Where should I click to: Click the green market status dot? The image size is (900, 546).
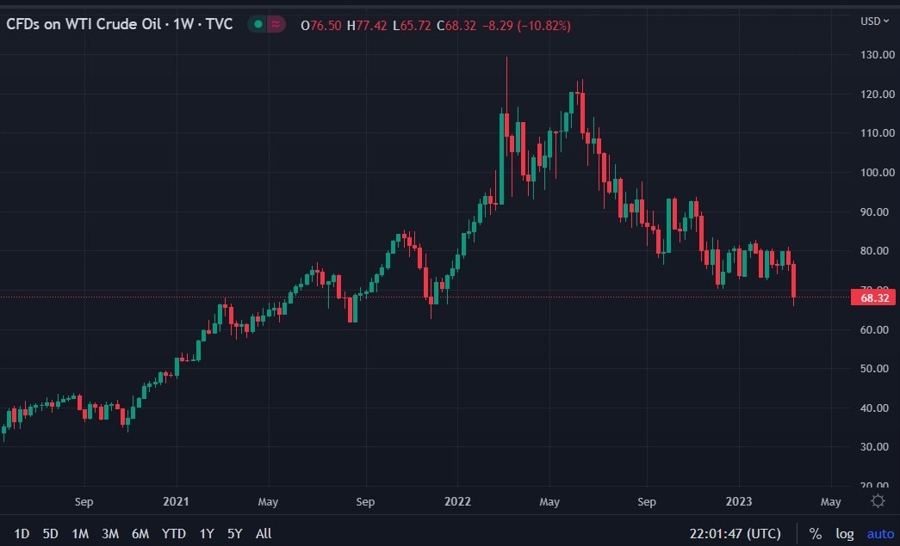[x=258, y=24]
